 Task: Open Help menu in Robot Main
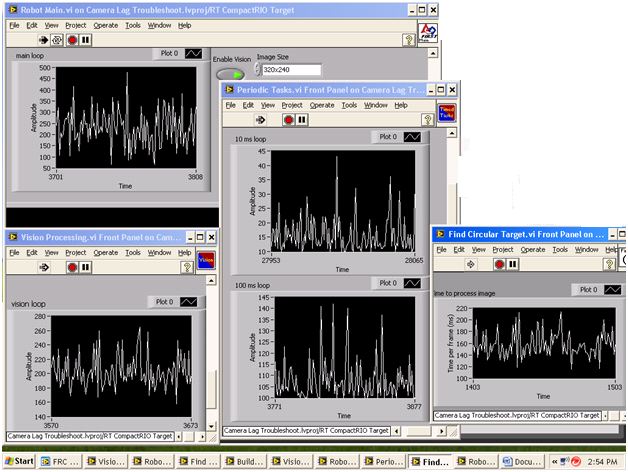point(184,25)
